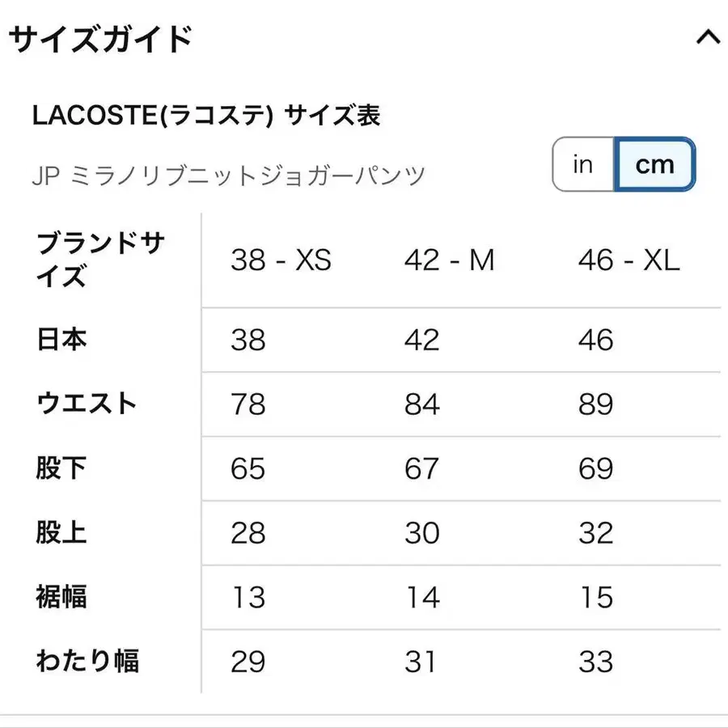Click the inseam value 69 for size XL
The width and height of the screenshot is (728, 728).
click(x=598, y=468)
